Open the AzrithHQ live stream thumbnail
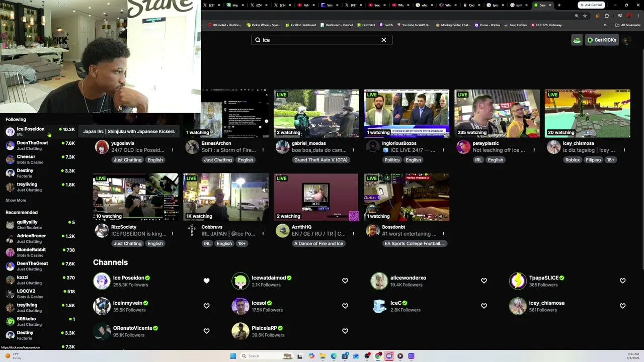This screenshot has height=362, width=644. click(316, 198)
